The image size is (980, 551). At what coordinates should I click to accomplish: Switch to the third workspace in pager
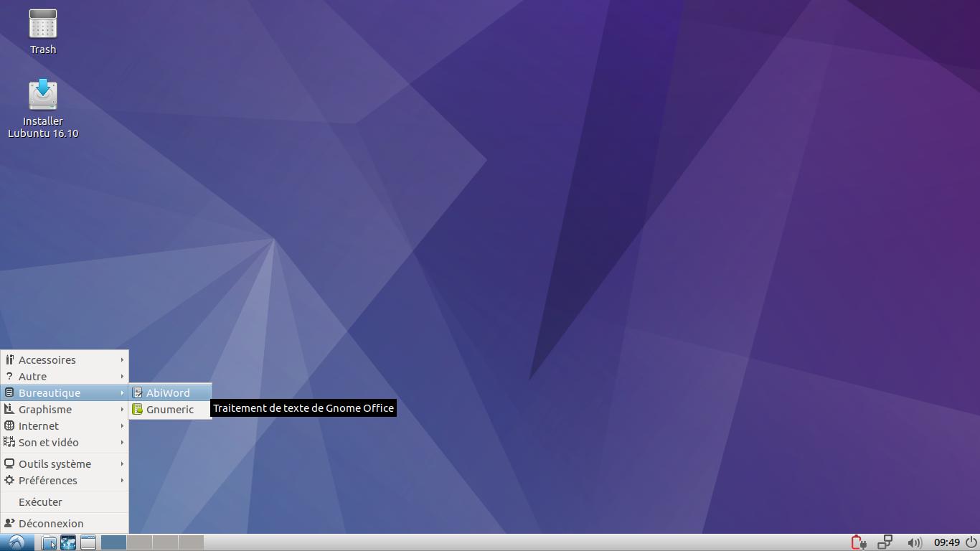(165, 542)
